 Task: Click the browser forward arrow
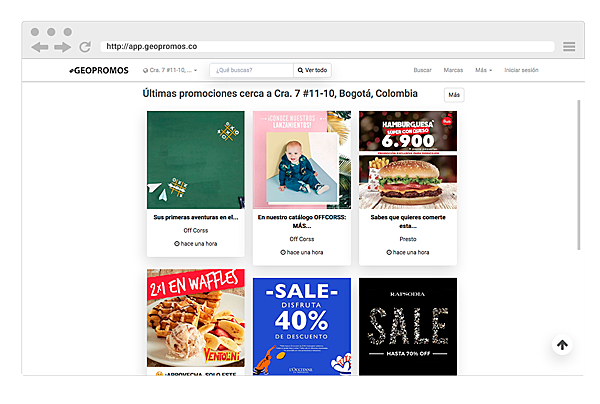(x=62, y=47)
